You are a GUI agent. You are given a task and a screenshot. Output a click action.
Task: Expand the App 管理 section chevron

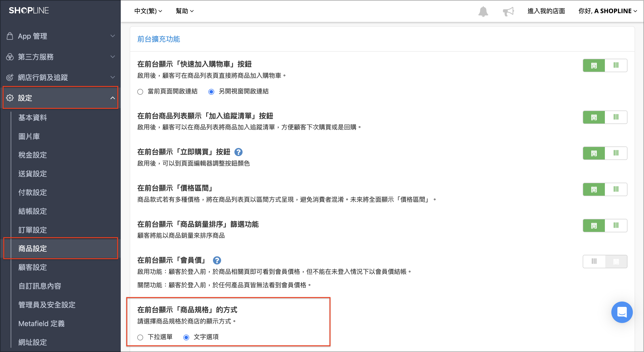click(x=113, y=36)
